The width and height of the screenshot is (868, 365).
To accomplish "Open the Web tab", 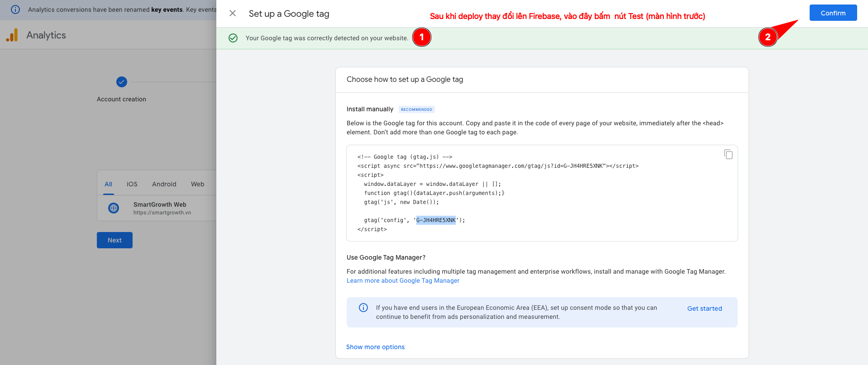I will click(197, 184).
